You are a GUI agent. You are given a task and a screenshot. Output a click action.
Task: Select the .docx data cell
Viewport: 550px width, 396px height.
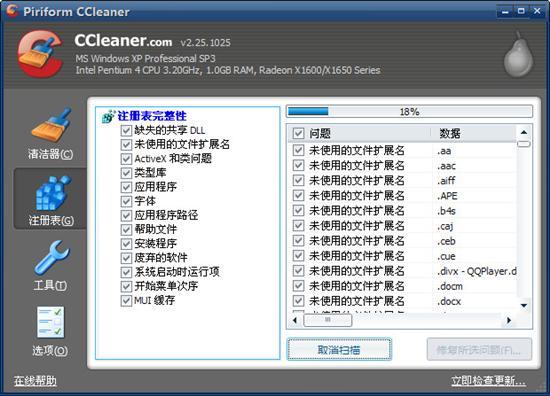449,301
